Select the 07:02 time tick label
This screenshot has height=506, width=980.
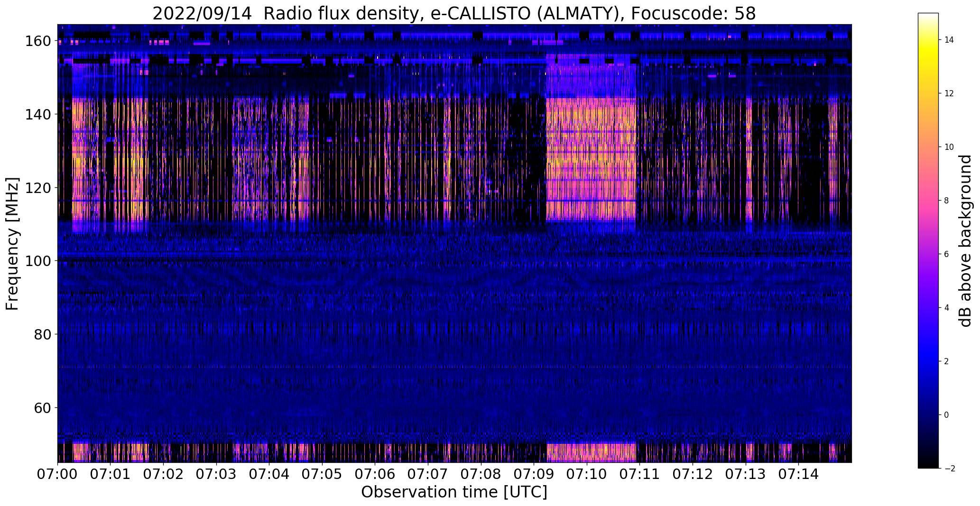(164, 474)
